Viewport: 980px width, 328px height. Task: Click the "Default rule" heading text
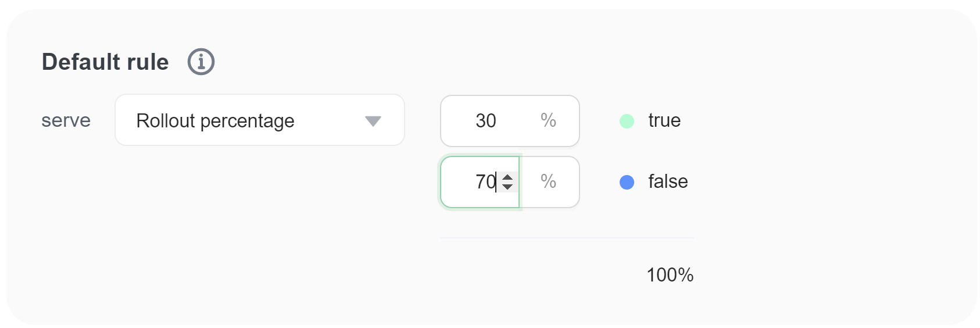(105, 62)
